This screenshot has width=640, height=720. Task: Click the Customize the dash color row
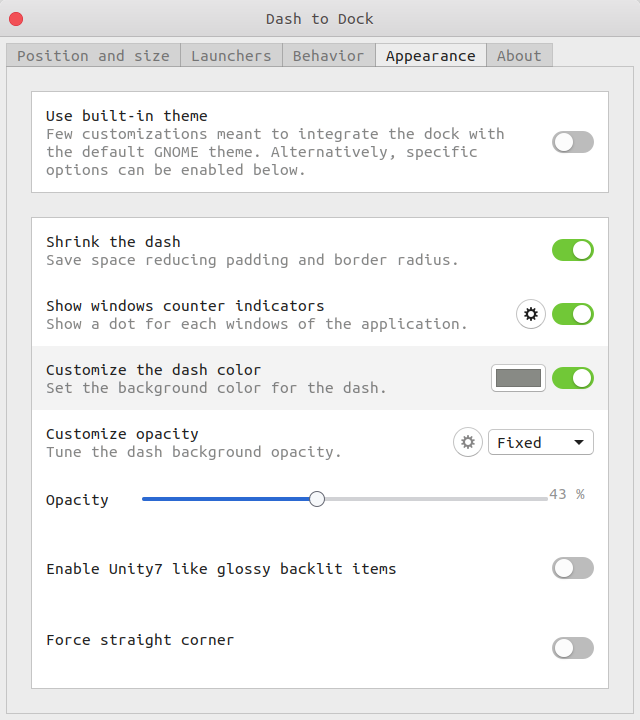click(x=320, y=378)
